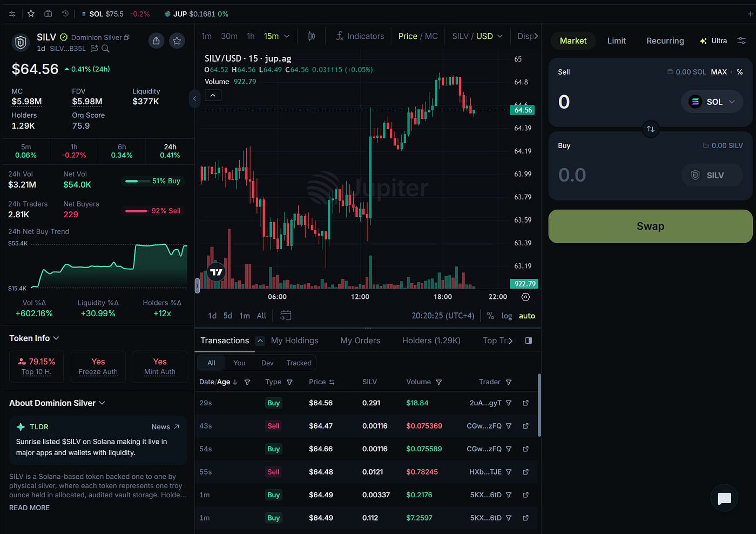The height and width of the screenshot is (534, 756).
Task: Open the chat support bubble
Action: click(724, 498)
